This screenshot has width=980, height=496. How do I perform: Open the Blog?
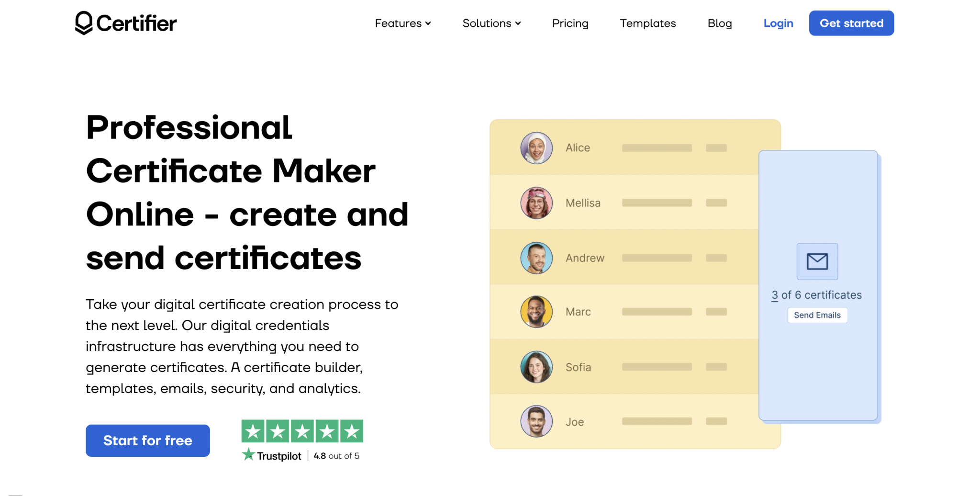(720, 23)
